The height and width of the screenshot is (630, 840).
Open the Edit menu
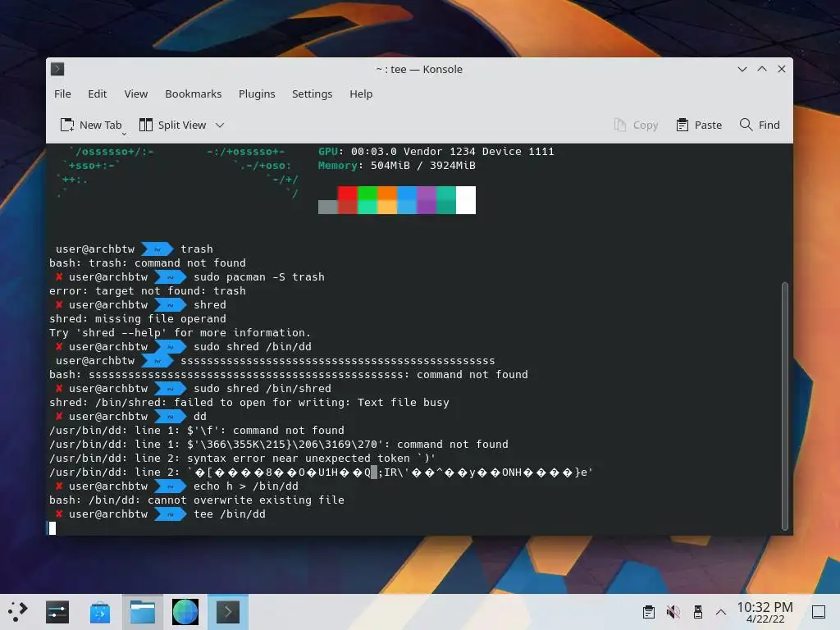click(x=98, y=94)
